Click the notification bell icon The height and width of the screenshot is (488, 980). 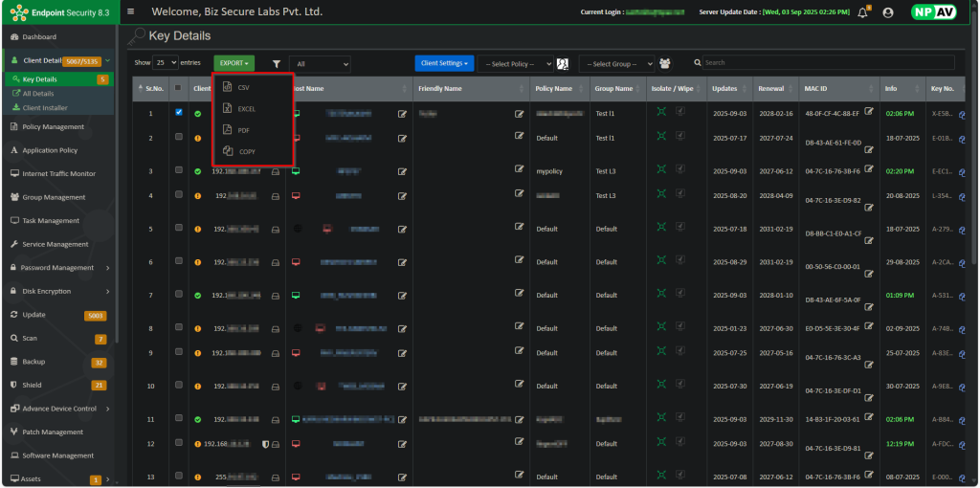tap(863, 12)
